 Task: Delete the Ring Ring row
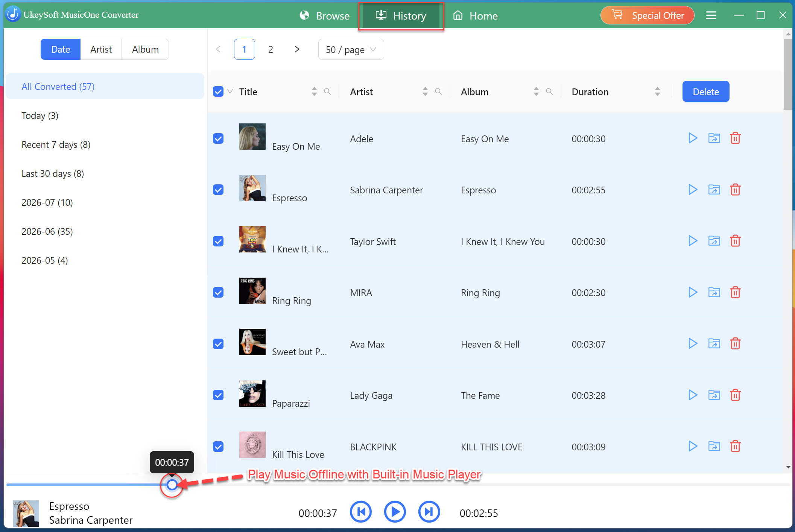[735, 292]
